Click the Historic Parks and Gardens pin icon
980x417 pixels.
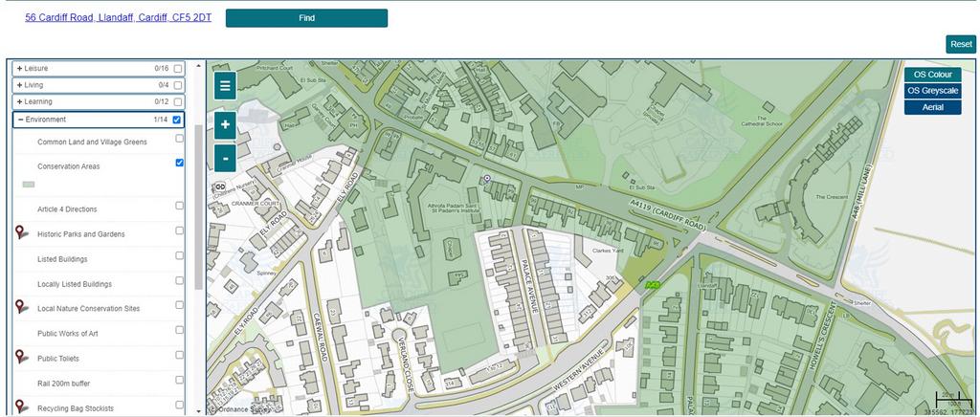22,232
